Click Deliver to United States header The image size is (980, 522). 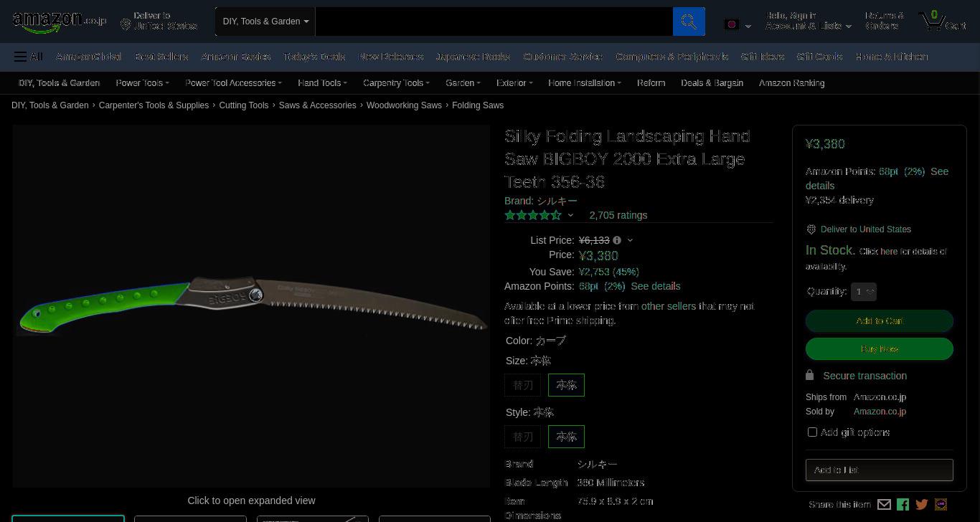click(x=159, y=21)
